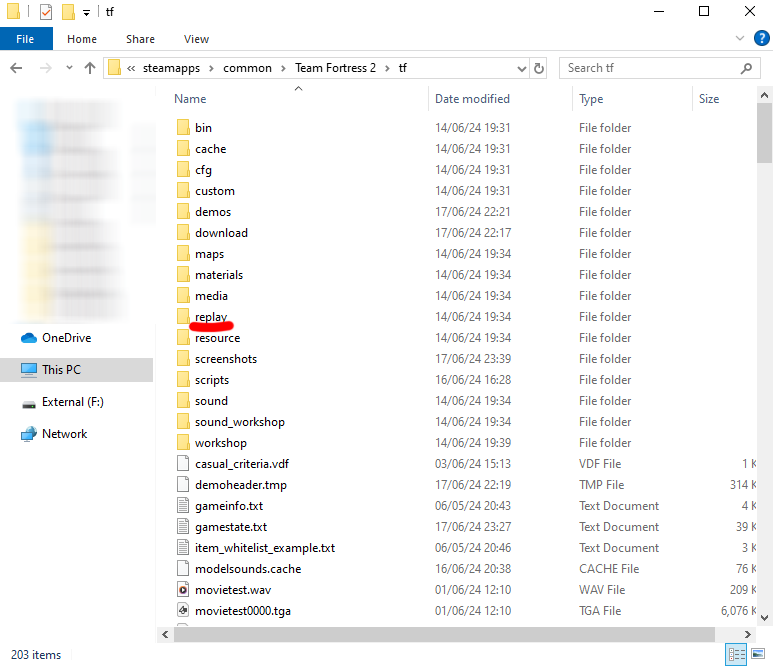Sort files by Name column header

pos(190,99)
